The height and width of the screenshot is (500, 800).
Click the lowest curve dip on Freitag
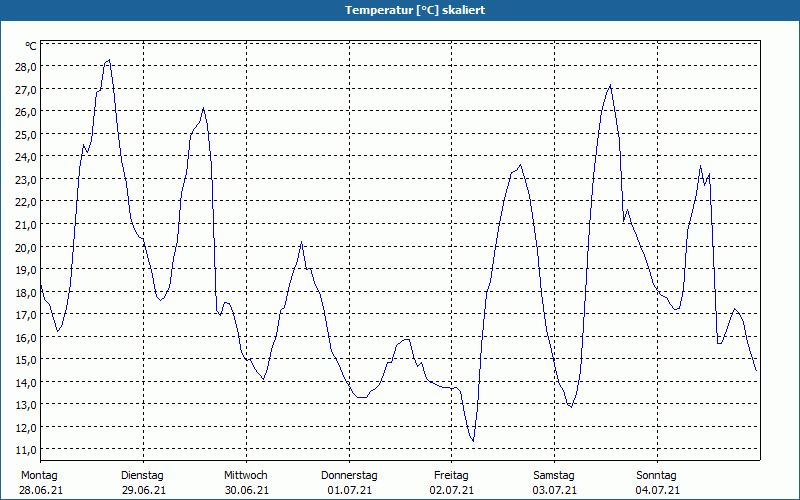tap(473, 440)
